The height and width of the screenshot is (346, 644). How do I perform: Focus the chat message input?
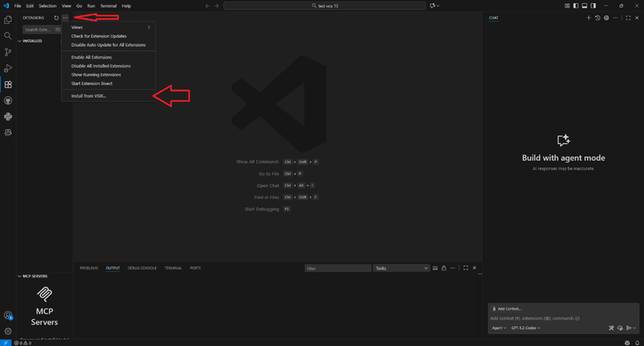[x=563, y=318]
